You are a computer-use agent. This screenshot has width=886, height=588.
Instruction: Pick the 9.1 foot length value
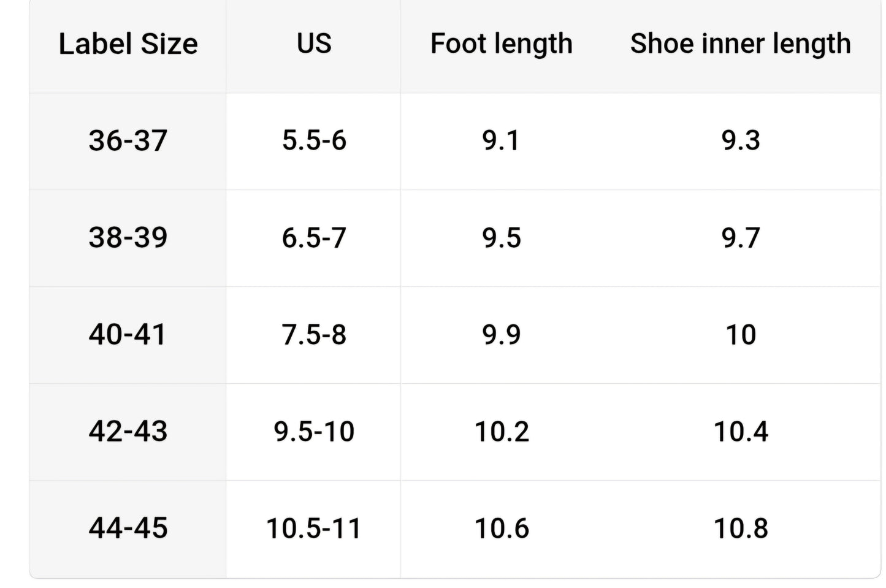pyautogui.click(x=502, y=140)
